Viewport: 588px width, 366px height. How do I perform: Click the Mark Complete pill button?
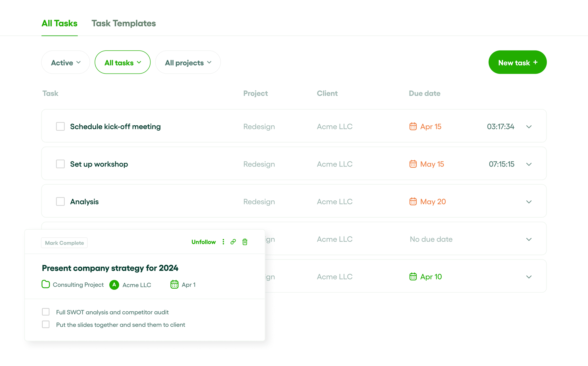pyautogui.click(x=64, y=242)
